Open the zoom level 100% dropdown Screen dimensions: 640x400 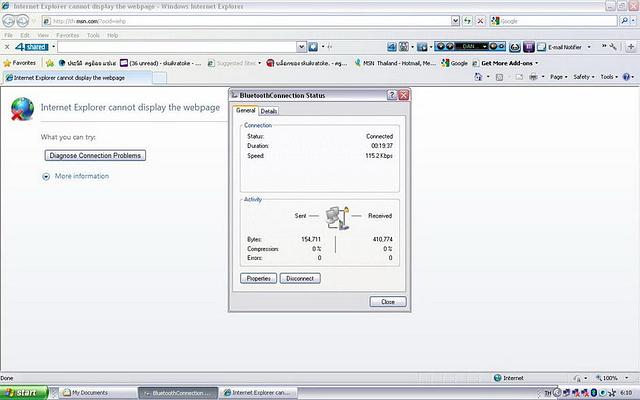point(627,378)
